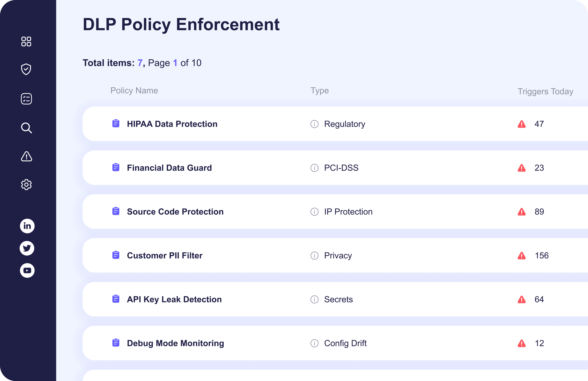Open settings gear in sidebar
Screen dimensions: 588x381
coord(26,185)
